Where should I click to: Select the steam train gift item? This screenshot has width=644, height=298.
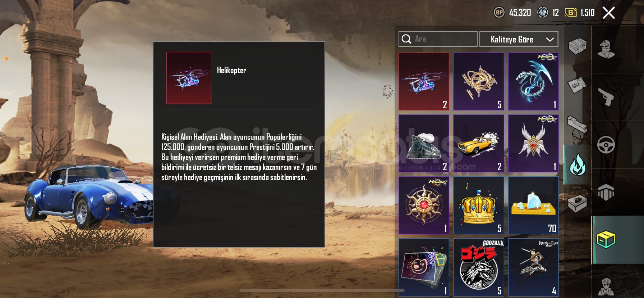[424, 144]
